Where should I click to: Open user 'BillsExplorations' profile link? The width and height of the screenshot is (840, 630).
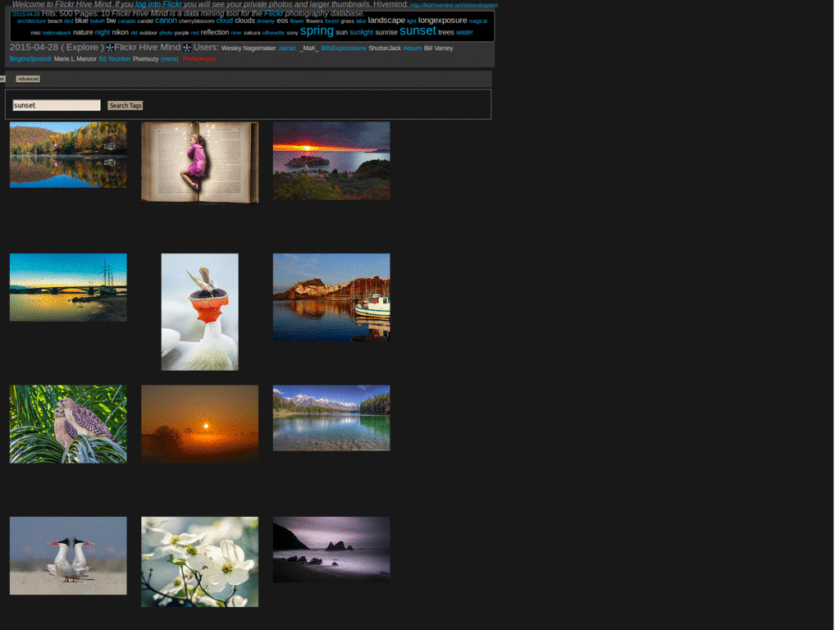[344, 48]
